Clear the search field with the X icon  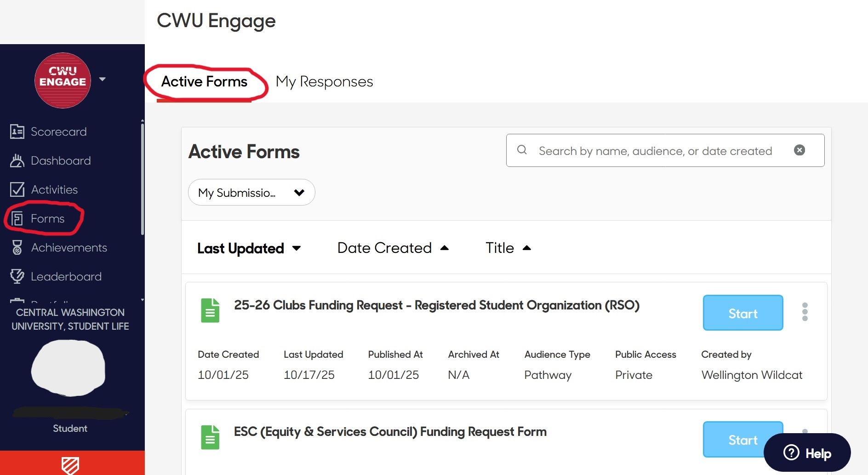(x=800, y=150)
